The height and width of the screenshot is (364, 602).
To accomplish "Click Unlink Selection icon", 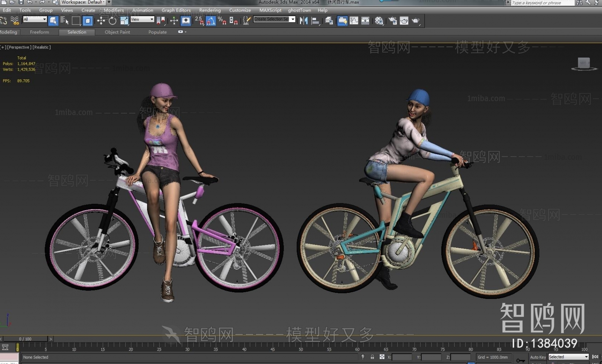I will tap(3, 21).
